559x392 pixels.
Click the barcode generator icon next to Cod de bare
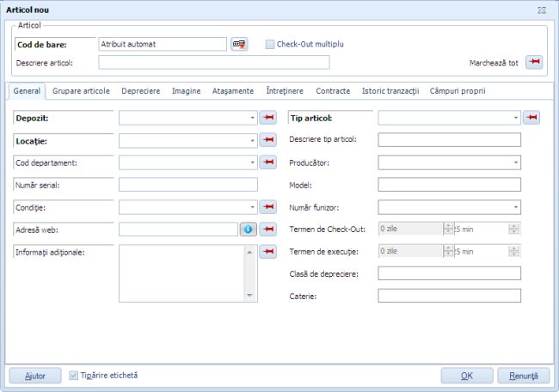click(238, 44)
